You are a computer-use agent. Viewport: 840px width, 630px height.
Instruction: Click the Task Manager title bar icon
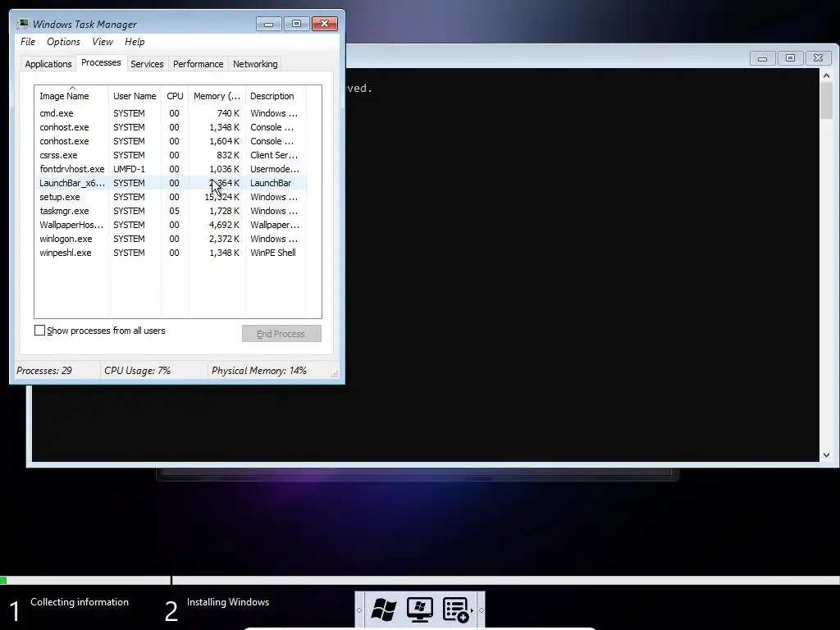coord(22,24)
